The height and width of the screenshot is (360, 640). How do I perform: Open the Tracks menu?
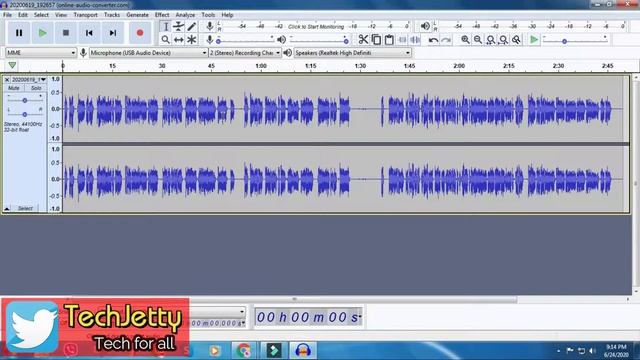(112, 15)
